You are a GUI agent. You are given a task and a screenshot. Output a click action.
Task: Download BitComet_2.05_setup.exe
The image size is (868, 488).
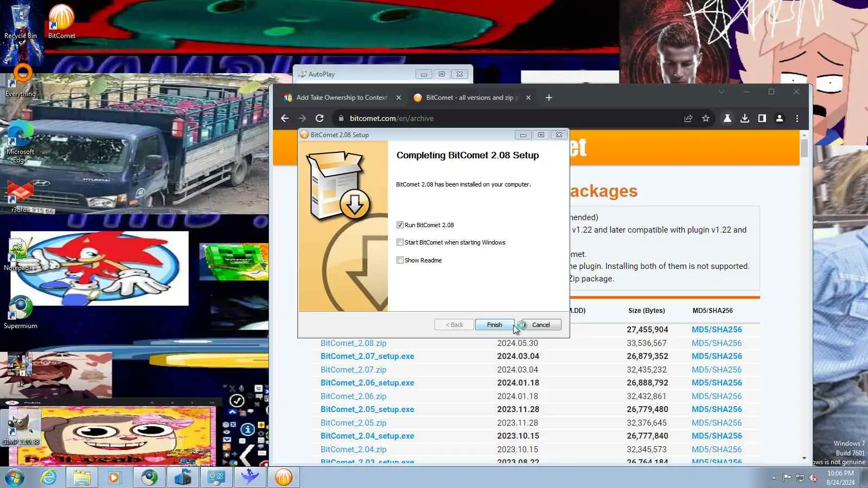[367, 409]
